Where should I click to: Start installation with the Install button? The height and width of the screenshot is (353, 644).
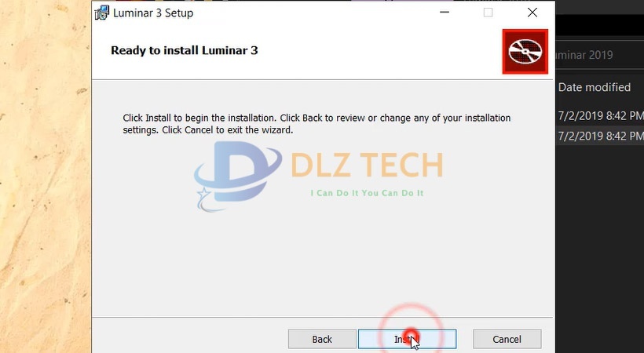407,339
